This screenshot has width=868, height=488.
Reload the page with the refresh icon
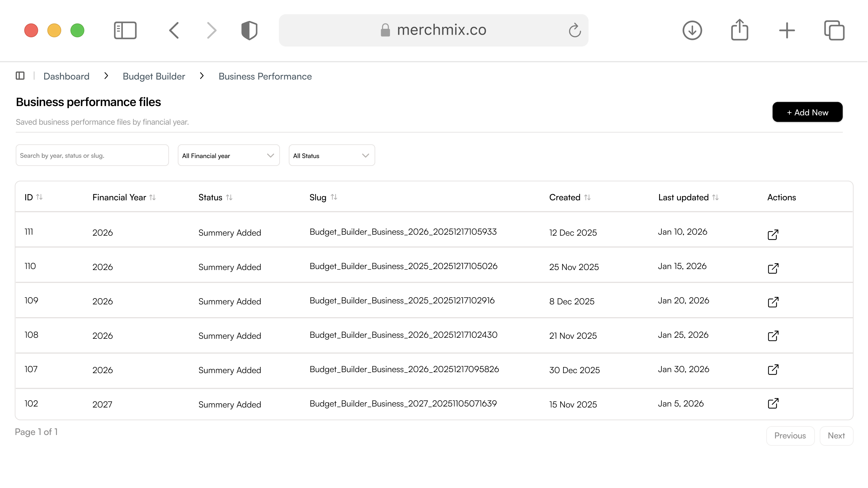point(575,30)
